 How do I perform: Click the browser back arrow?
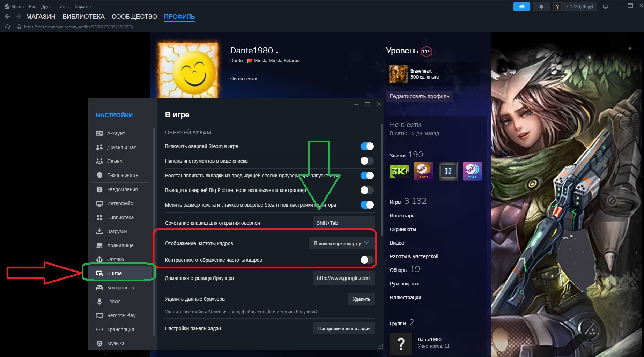pos(7,16)
